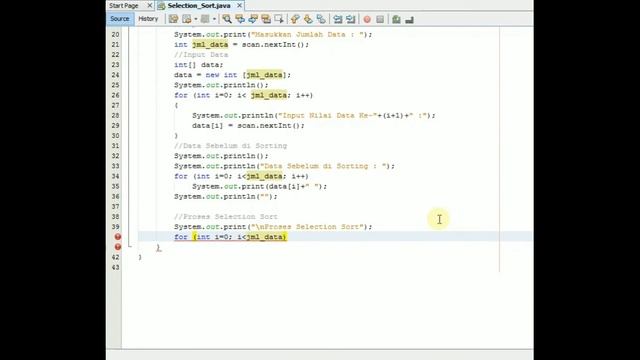
Task: Click line number 33 in gutter
Action: pos(116,166)
